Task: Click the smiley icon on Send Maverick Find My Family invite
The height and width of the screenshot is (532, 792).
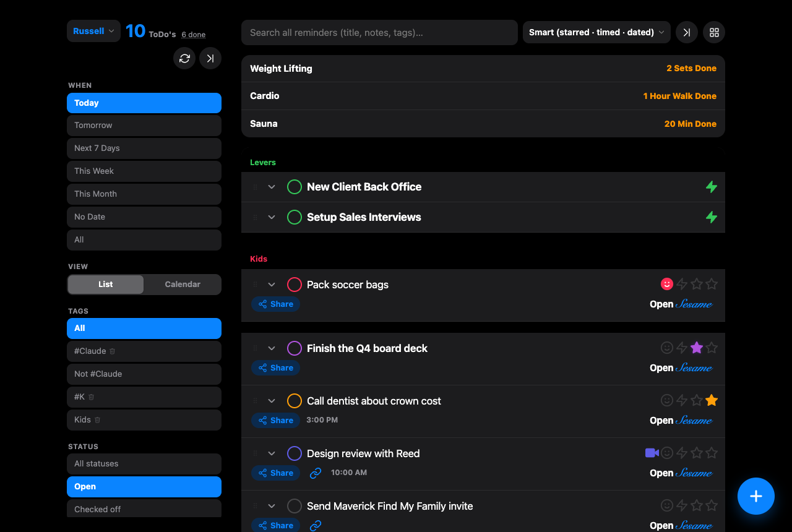Action: (667, 505)
